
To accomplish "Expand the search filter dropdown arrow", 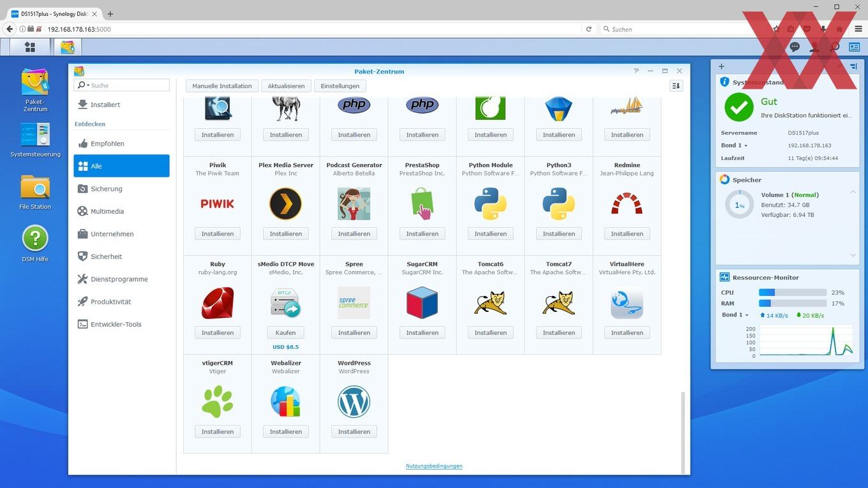I will click(88, 85).
